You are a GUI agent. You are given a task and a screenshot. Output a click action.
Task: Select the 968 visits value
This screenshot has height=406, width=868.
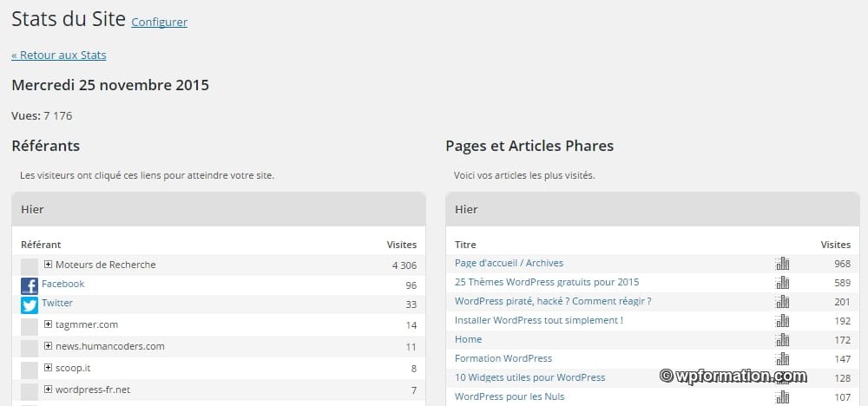[x=843, y=264]
